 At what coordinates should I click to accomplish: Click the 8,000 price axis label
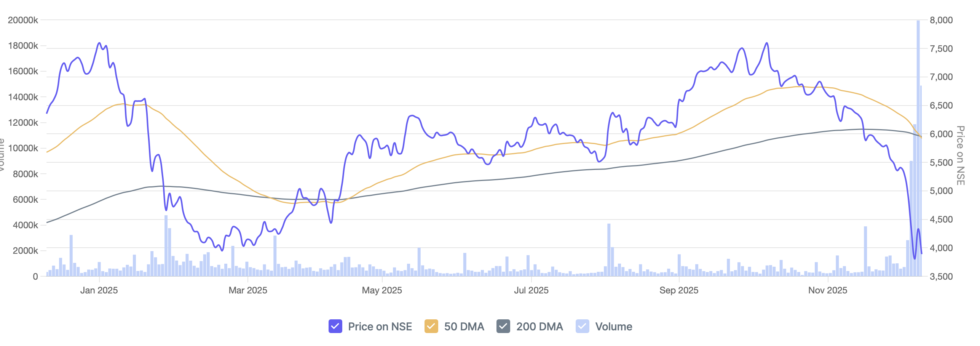pyautogui.click(x=941, y=20)
